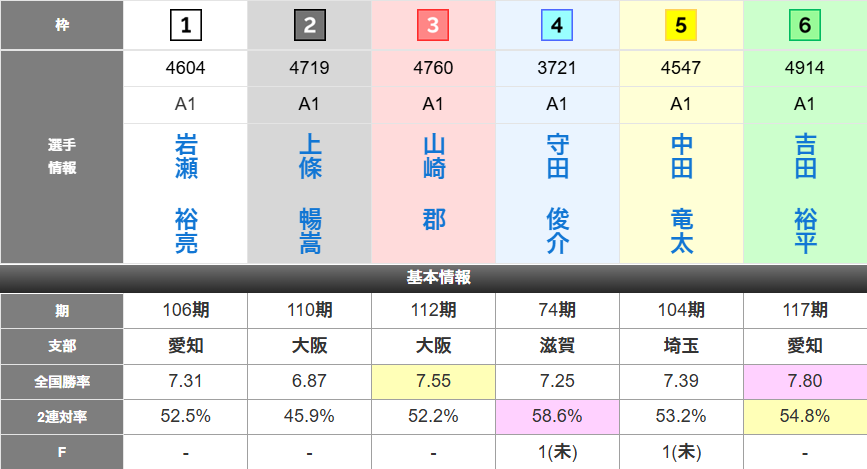Select racer 山崎 郡 name link
Image resolution: width=867 pixels, height=469 pixels.
[433, 182]
